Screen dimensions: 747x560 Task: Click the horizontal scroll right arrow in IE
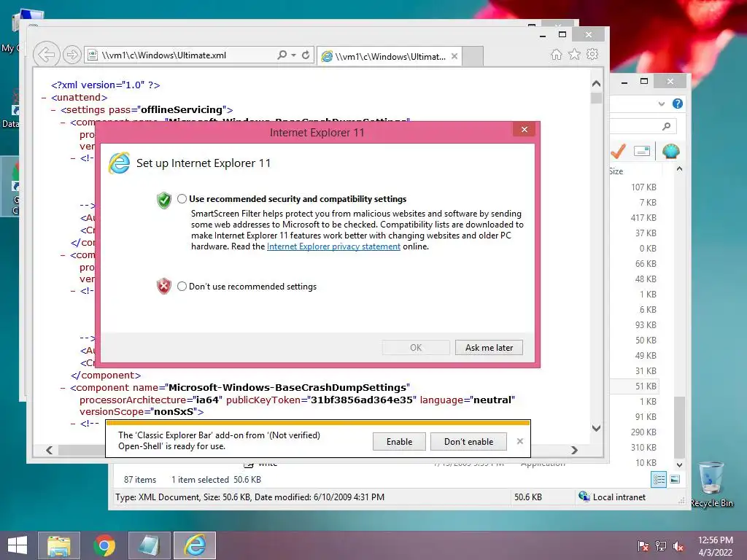click(575, 450)
